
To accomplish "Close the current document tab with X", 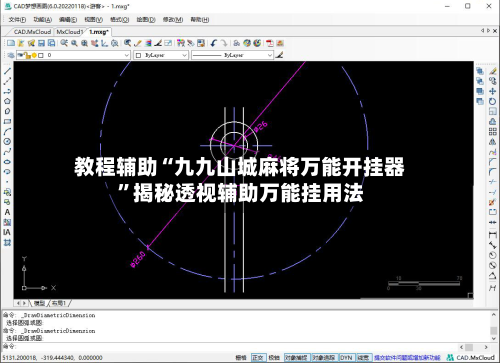I will pyautogui.click(x=495, y=31).
